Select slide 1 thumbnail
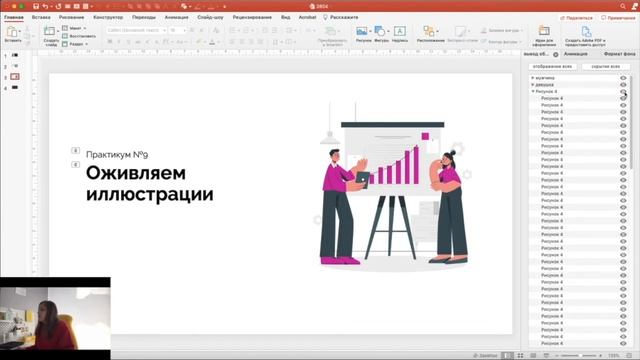Screen dimensions: 640x360 coord(15,55)
